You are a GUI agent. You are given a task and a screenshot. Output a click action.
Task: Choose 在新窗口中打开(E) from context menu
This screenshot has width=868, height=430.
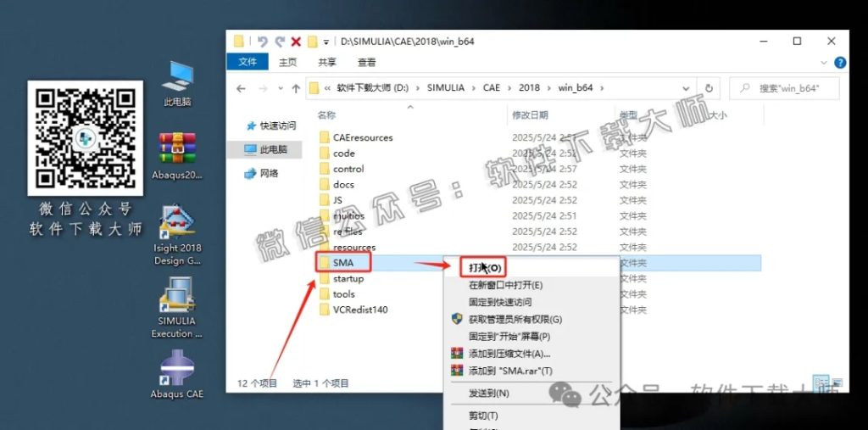point(505,285)
